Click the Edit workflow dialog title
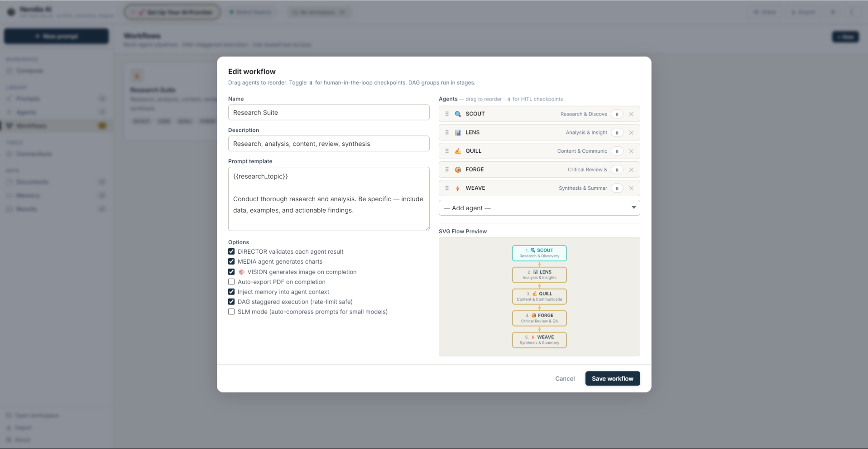This screenshot has height=449, width=868. (x=252, y=72)
